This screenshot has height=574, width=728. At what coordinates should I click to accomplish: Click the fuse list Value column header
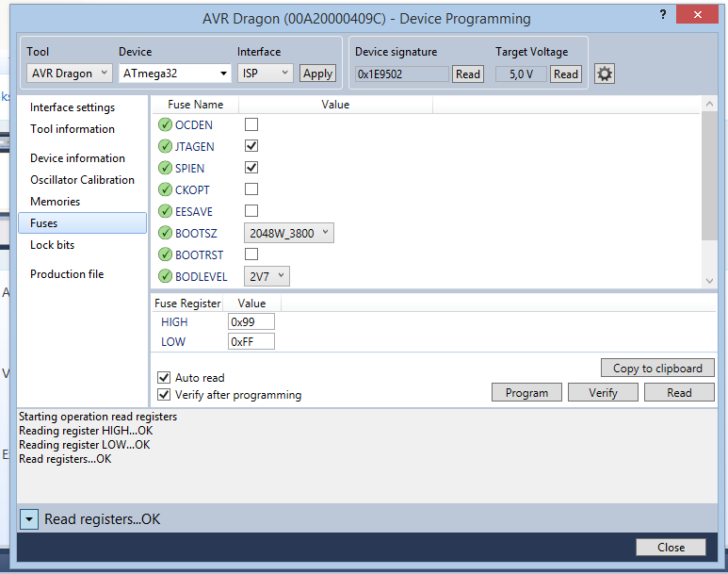click(x=335, y=105)
